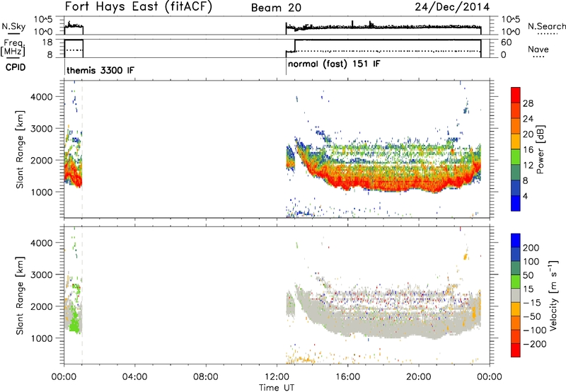Click the '4' tick on Power colorbar
This screenshot has height=392, width=566.
coord(525,196)
